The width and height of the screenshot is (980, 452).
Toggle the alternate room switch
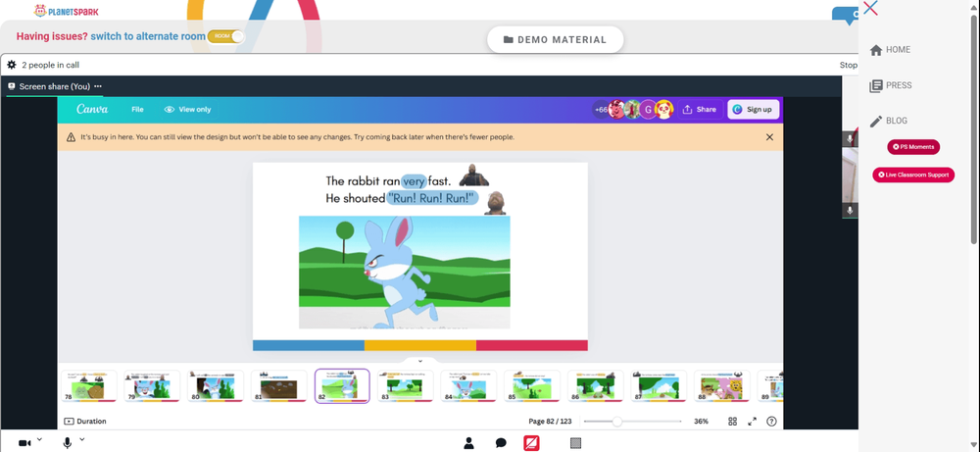225,36
